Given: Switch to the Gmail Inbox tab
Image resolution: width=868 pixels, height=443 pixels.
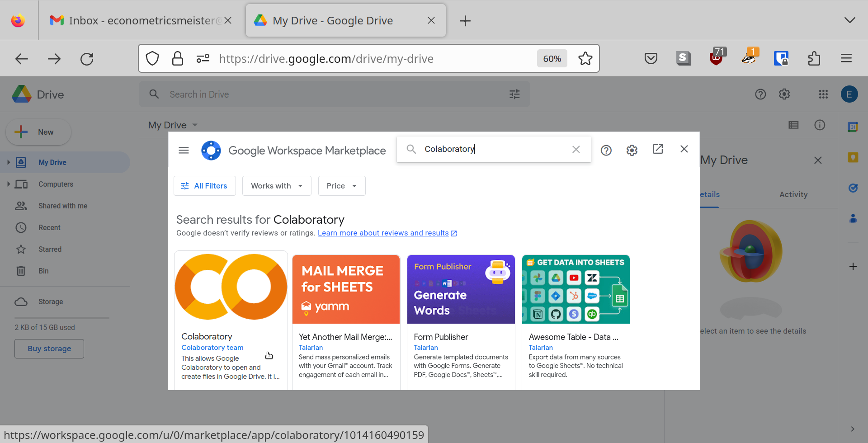Looking at the screenshot, I should tap(140, 20).
